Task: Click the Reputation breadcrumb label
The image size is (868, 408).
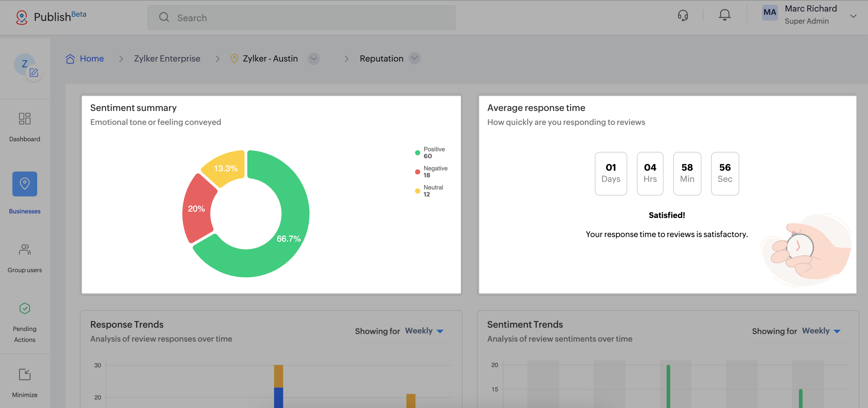Action: [x=381, y=59]
